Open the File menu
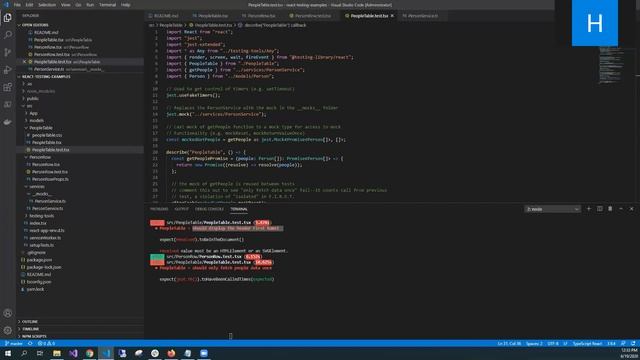640x360 pixels. point(17,5)
